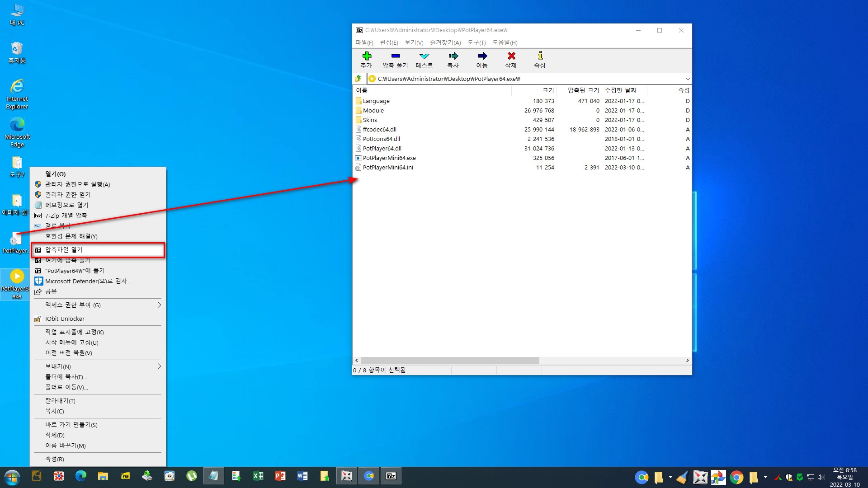Click the left scroll arrow in 7-Zip list
This screenshot has height=488, width=868.
click(357, 360)
